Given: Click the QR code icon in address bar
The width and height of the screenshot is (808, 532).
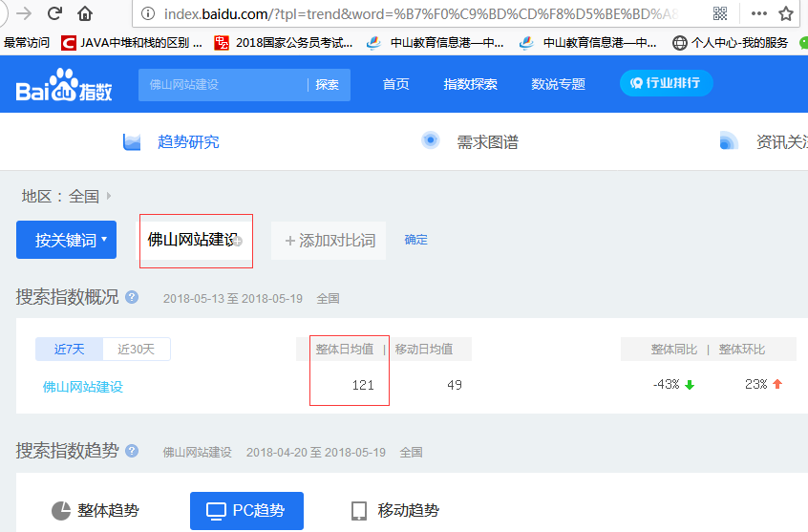Looking at the screenshot, I should pyautogui.click(x=720, y=13).
